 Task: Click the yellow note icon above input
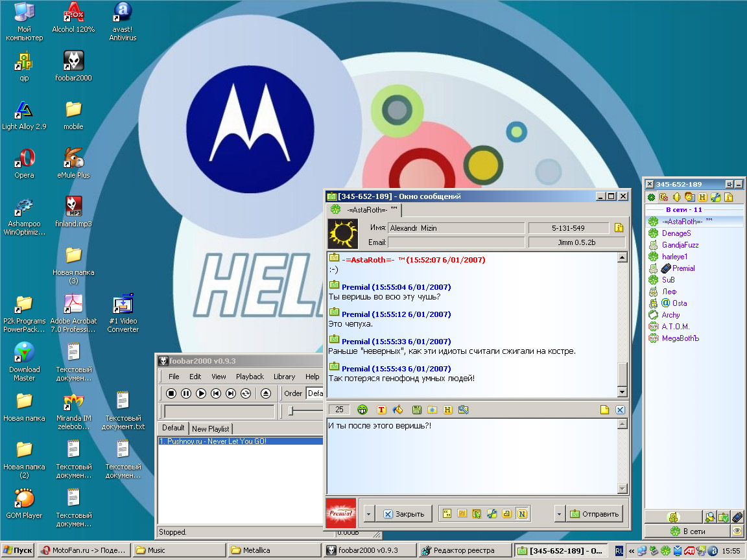tap(604, 410)
